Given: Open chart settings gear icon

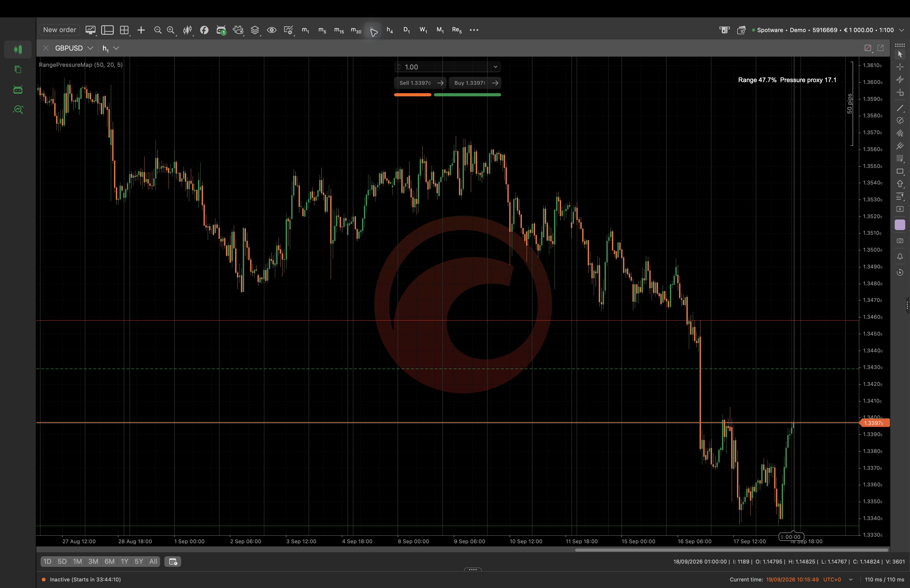Looking at the screenshot, I should pyautogui.click(x=288, y=30).
